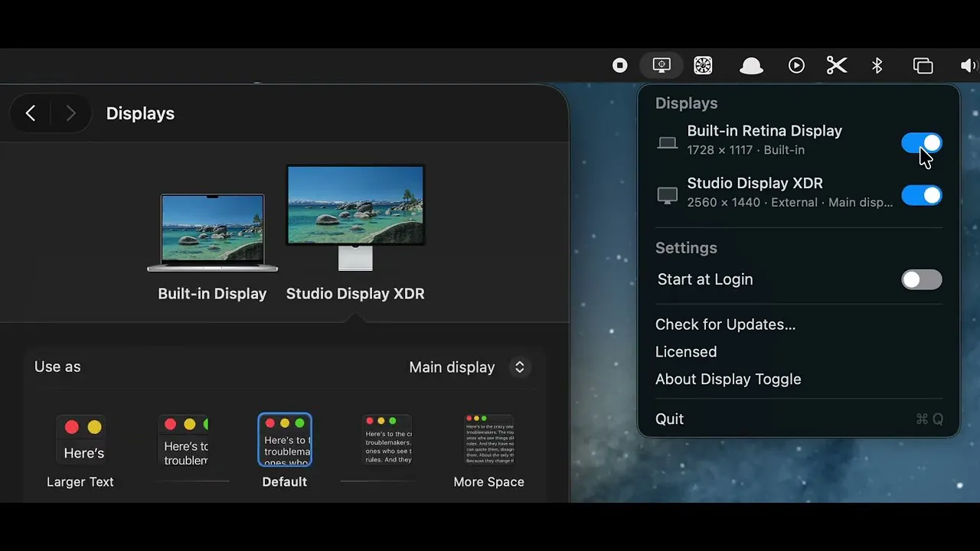Click the Start at Login label
980x551 pixels.
click(x=705, y=279)
